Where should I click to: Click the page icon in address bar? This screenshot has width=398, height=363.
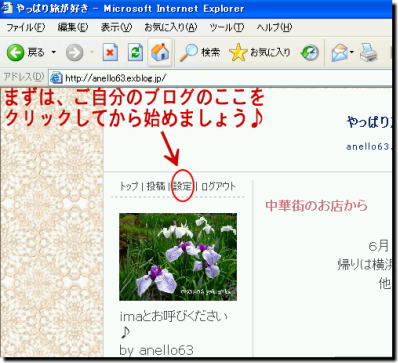56,78
